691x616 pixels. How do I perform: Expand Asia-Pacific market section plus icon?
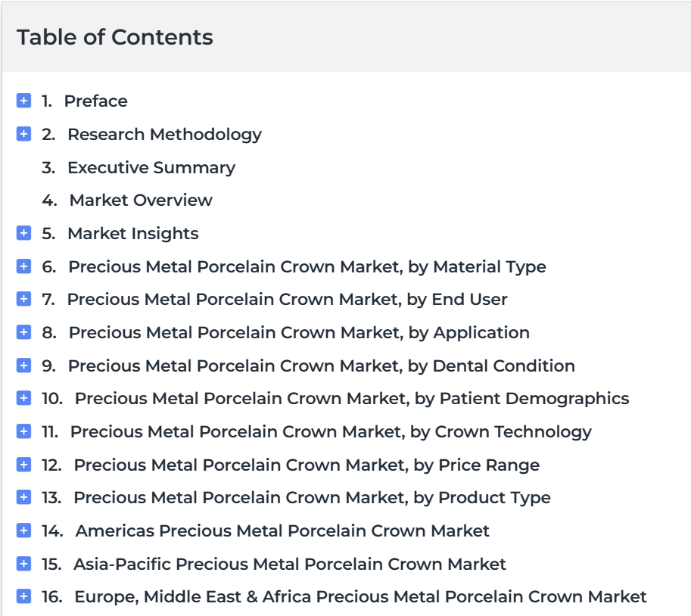click(x=23, y=564)
